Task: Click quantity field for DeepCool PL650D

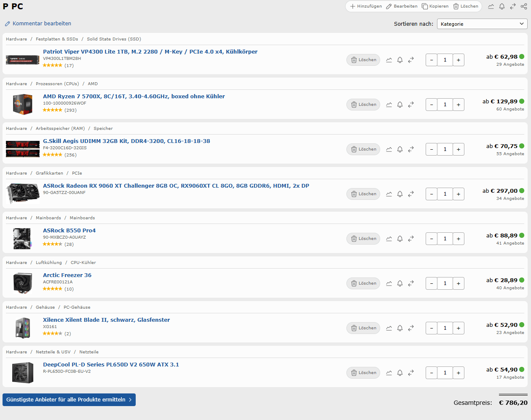Action: [445, 373]
